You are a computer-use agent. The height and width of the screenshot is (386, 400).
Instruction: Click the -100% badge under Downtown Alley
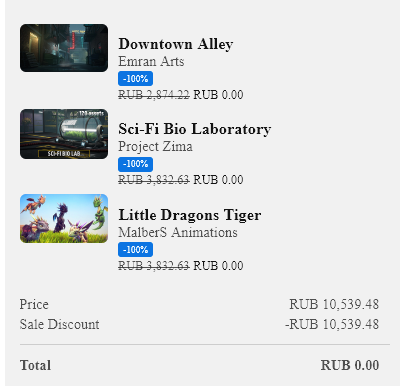[x=136, y=79]
